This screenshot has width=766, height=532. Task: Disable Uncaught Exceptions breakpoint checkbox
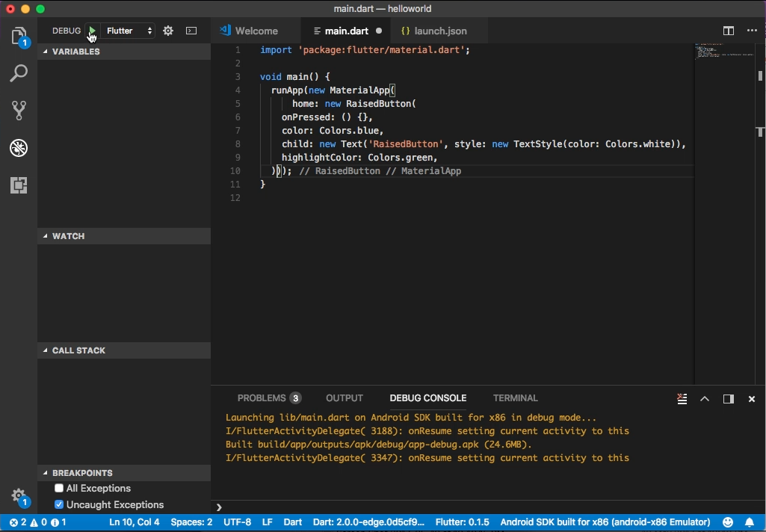click(59, 504)
